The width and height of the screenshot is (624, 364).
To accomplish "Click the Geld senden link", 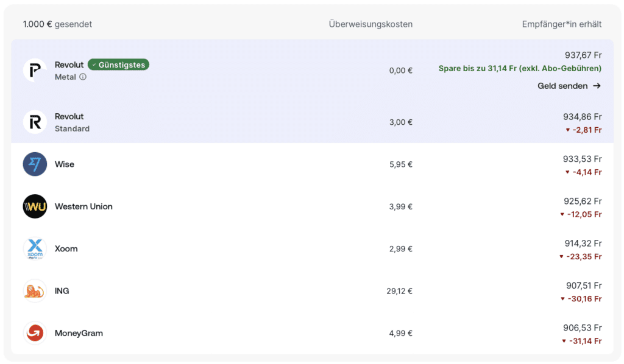I will coord(562,86).
